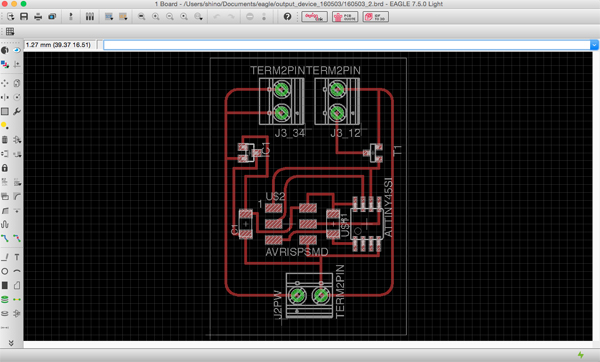Screen dimensions: 600x362
Task: Select the Text tool
Action: (17, 257)
